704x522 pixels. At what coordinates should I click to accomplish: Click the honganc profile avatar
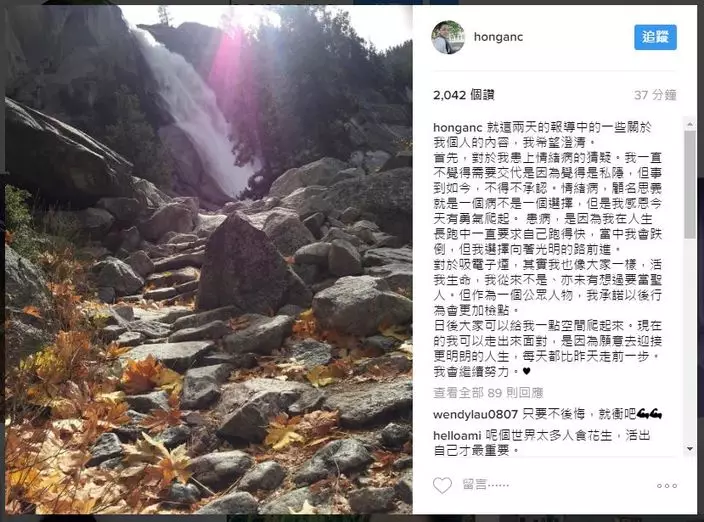tap(448, 37)
